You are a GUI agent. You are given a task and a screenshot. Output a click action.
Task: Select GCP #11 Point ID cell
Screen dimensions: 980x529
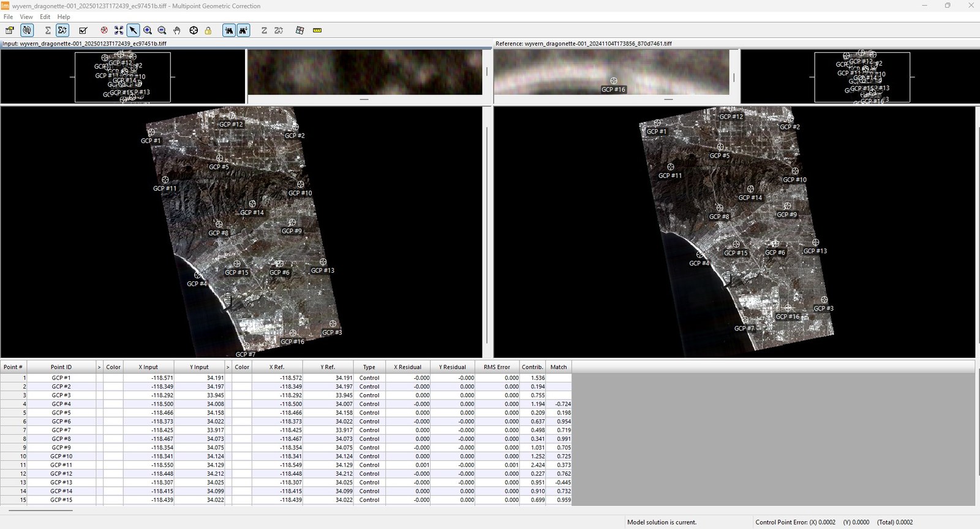click(61, 465)
